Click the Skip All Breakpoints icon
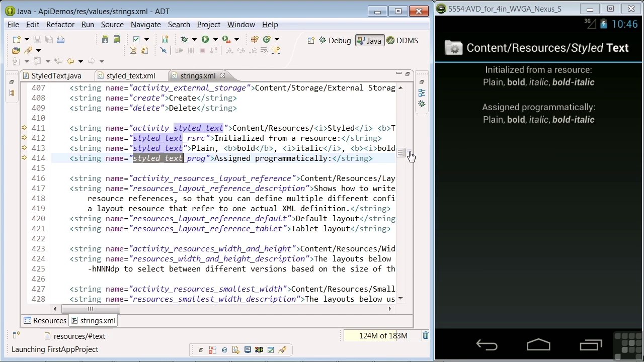Viewport: 644px width, 362px height. tap(164, 50)
